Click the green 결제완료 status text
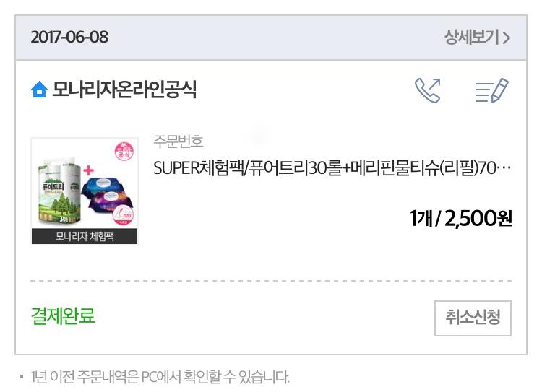 coord(63,315)
